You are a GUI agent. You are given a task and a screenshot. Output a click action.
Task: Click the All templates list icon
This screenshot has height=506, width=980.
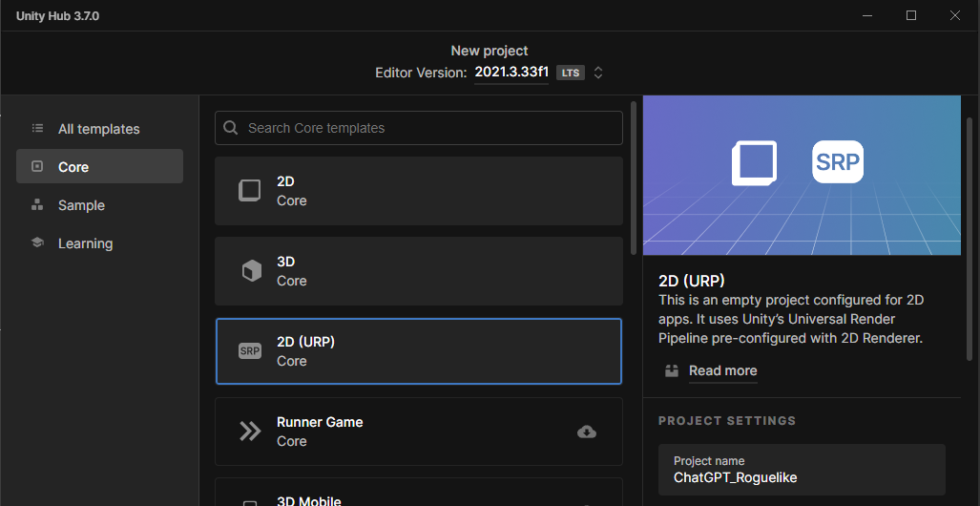pyautogui.click(x=37, y=128)
